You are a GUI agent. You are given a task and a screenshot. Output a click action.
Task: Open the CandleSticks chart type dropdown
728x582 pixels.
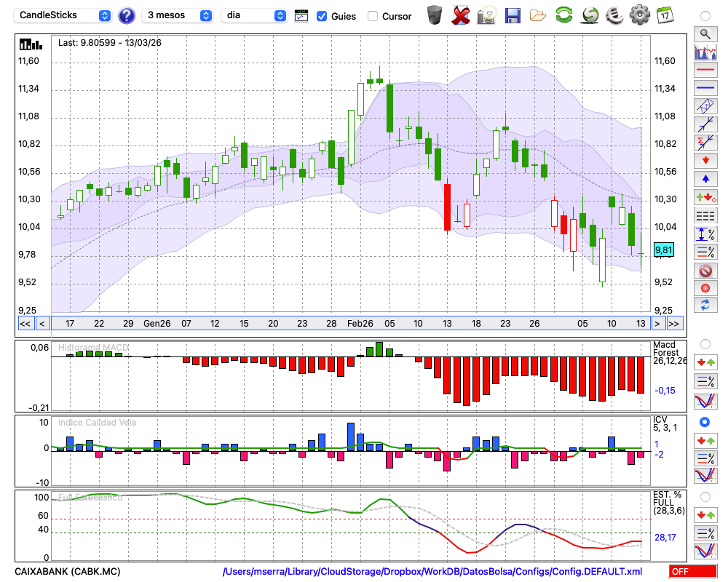click(x=62, y=15)
